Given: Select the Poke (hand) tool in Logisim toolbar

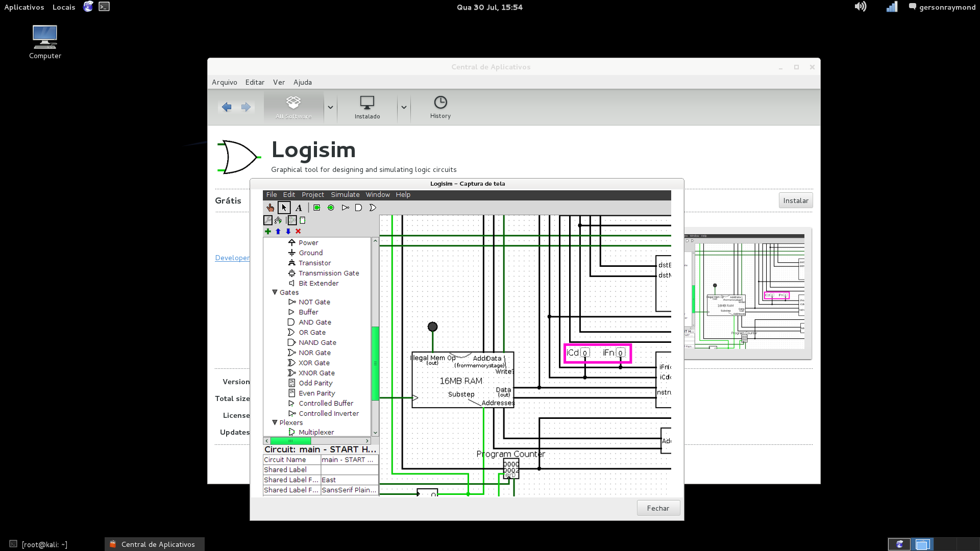Looking at the screenshot, I should [x=270, y=208].
